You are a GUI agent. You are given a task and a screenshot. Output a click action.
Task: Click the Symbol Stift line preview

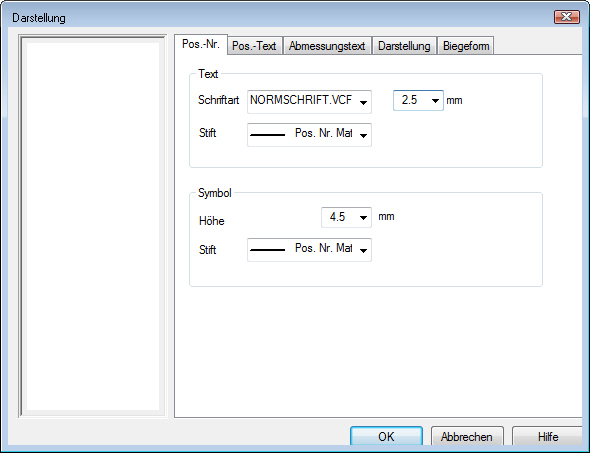268,250
